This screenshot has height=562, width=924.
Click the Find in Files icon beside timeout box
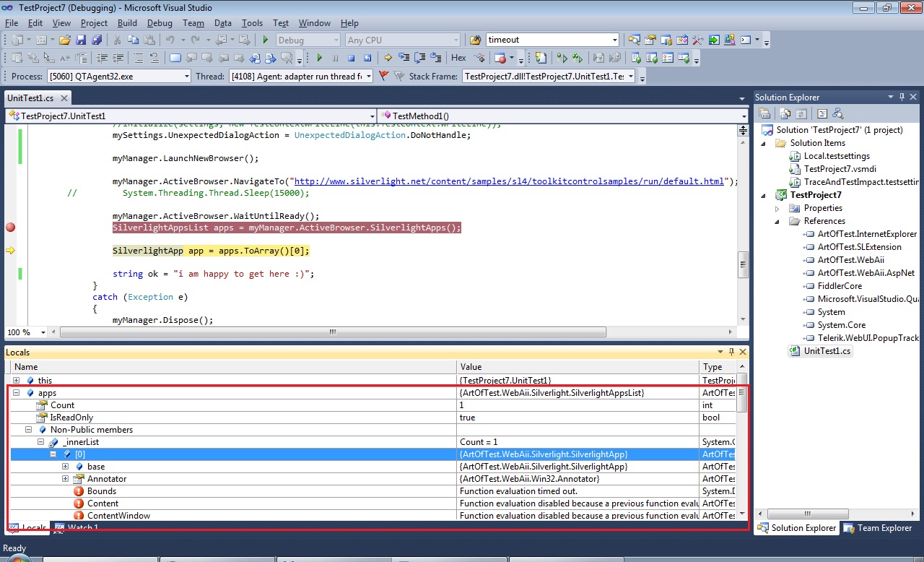475,40
